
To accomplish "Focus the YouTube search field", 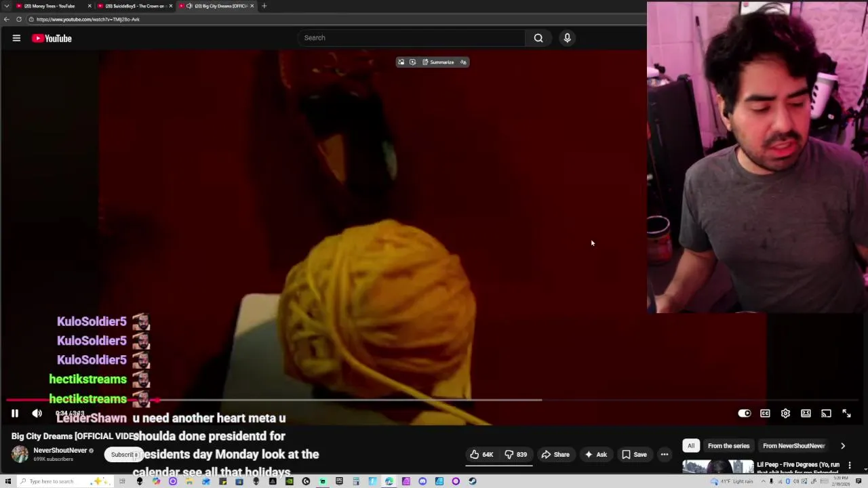I will tap(411, 38).
